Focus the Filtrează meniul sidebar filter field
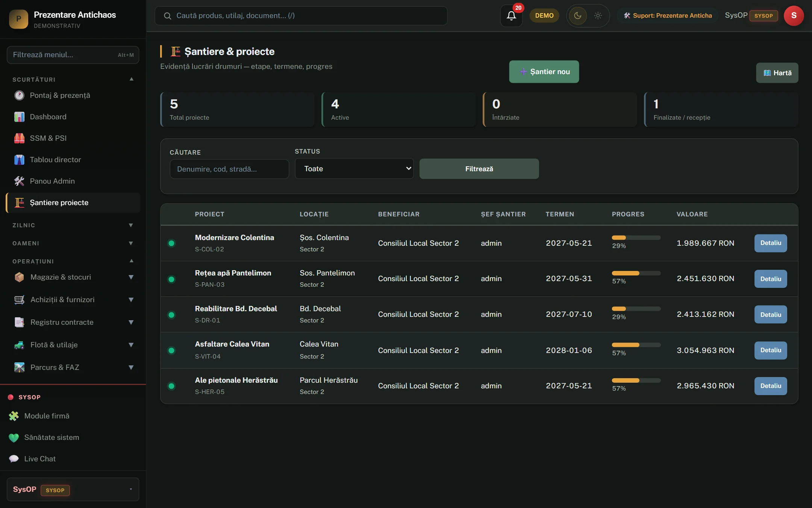812x508 pixels. click(73, 55)
